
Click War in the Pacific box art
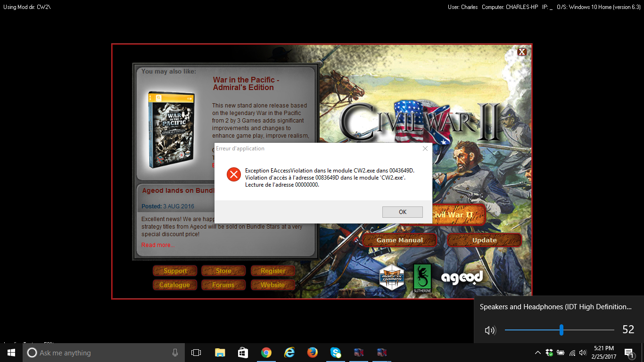click(x=171, y=130)
